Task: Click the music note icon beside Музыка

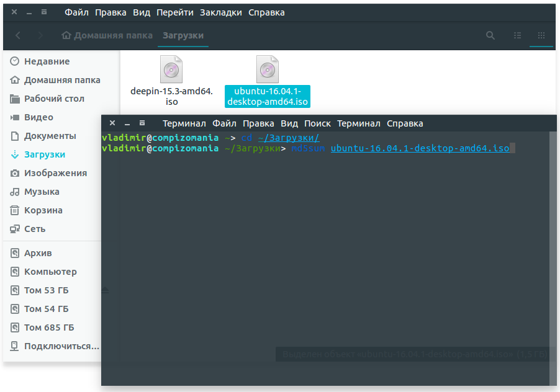Action: coord(15,192)
